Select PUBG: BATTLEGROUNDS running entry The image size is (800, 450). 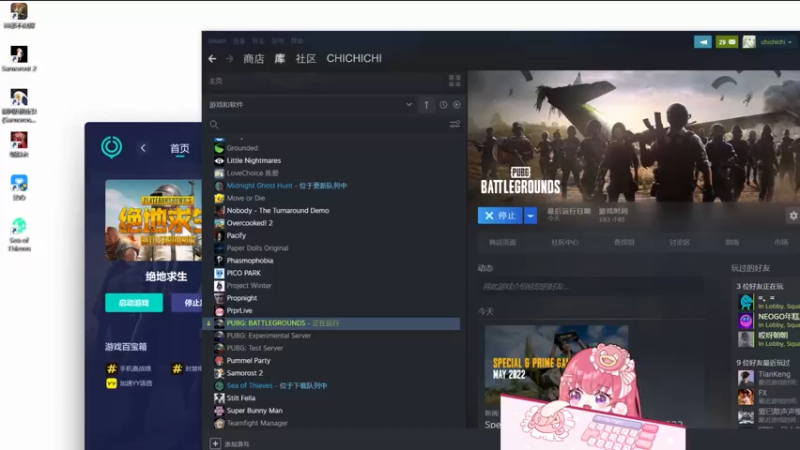click(x=332, y=323)
